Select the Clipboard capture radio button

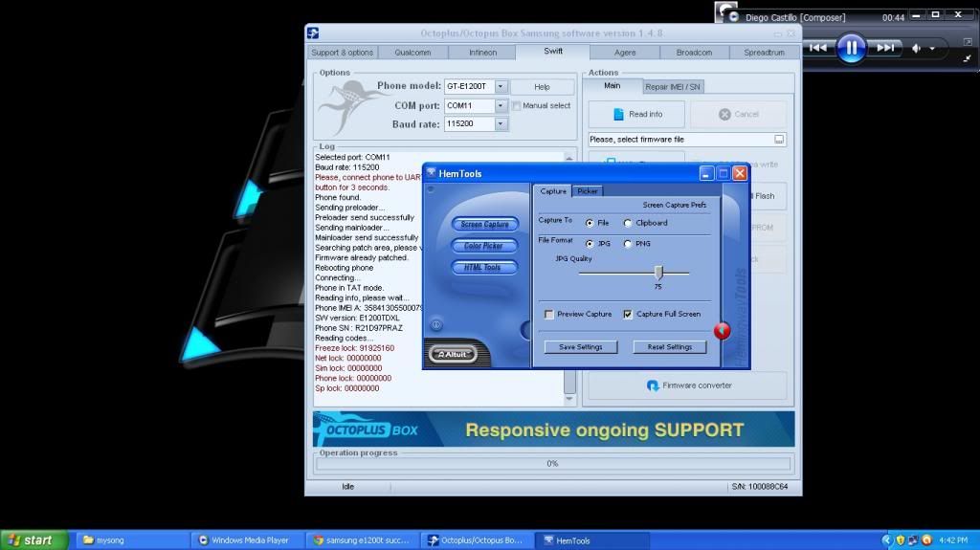[x=628, y=223]
